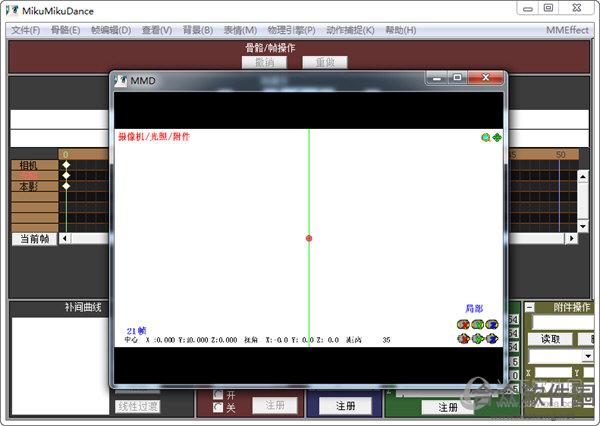The height and width of the screenshot is (426, 600).
Task: Click the timeline vertical scroll down arrow
Action: 583,226
